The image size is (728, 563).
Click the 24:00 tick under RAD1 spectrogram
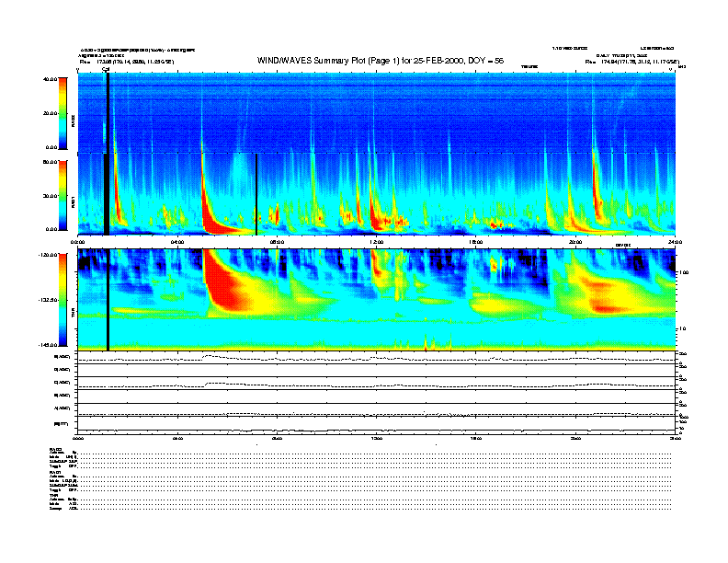pyautogui.click(x=675, y=242)
